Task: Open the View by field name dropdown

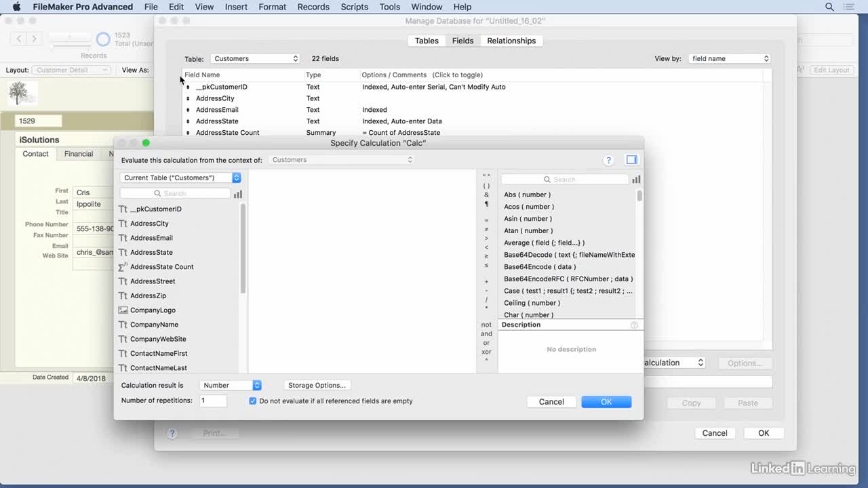Action: pos(730,59)
